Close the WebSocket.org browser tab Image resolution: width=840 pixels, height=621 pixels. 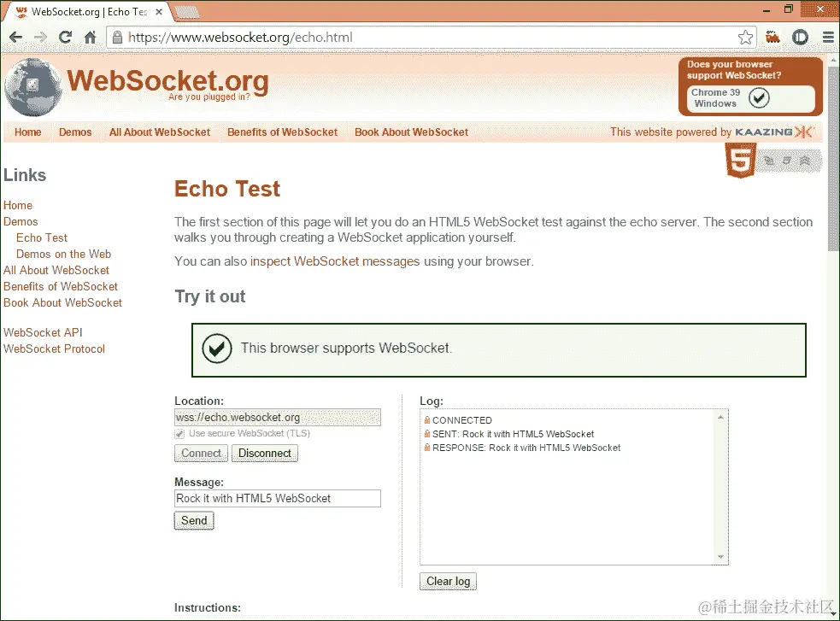tap(159, 11)
